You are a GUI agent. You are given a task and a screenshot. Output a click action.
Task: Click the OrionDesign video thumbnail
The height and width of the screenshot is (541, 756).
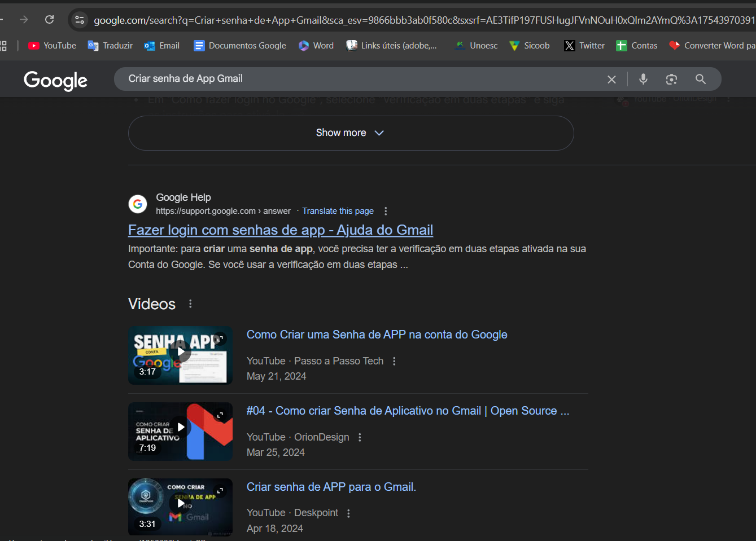point(180,431)
